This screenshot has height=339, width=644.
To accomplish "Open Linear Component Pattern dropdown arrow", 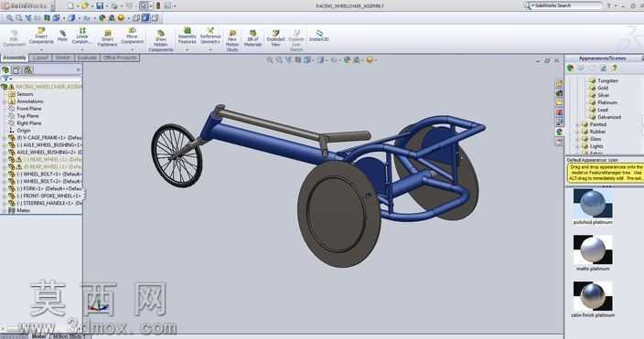I will (x=82, y=49).
